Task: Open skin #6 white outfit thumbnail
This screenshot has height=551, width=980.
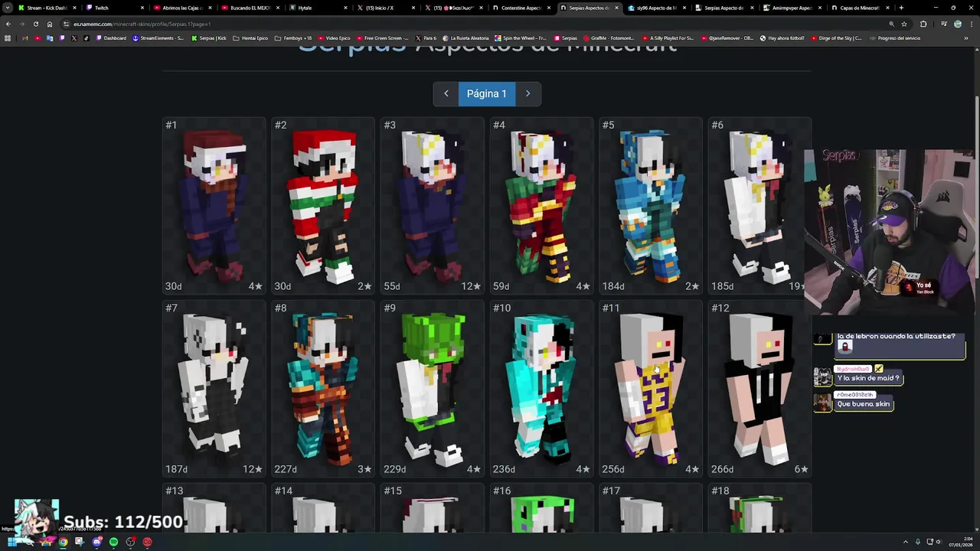Action: click(759, 205)
